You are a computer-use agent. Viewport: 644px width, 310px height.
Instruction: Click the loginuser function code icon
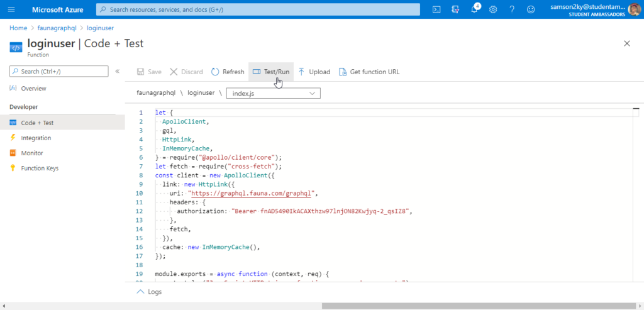point(16,48)
